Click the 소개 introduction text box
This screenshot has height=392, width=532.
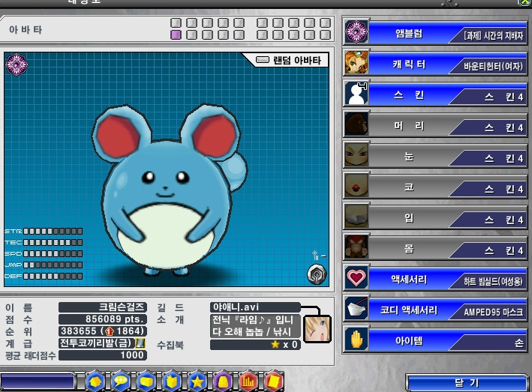point(255,325)
